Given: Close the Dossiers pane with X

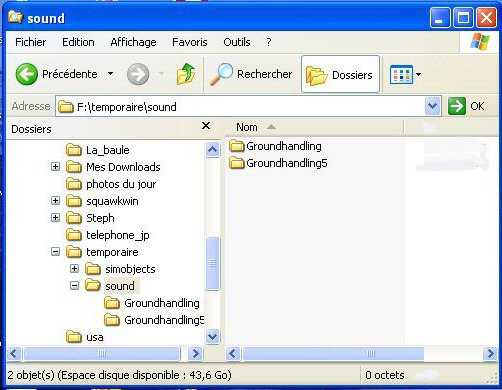Looking at the screenshot, I should (206, 126).
